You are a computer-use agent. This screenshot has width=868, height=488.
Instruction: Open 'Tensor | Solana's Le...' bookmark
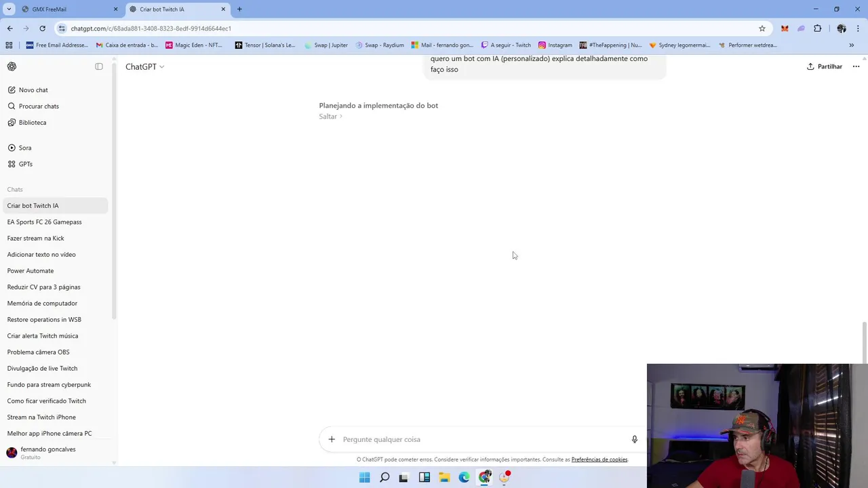coord(265,45)
